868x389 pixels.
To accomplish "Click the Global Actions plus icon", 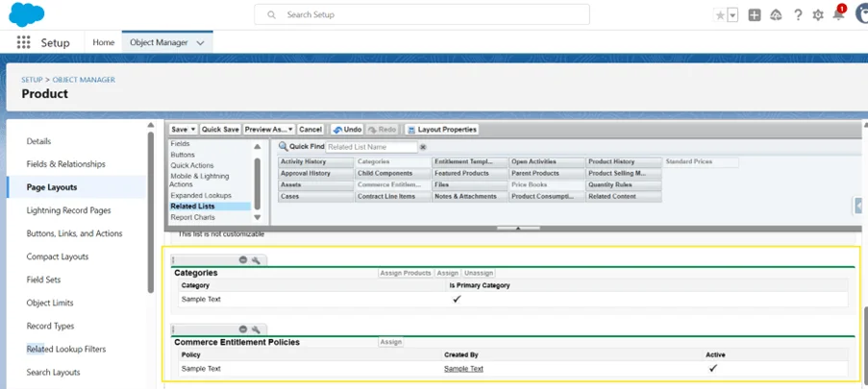I will point(754,15).
